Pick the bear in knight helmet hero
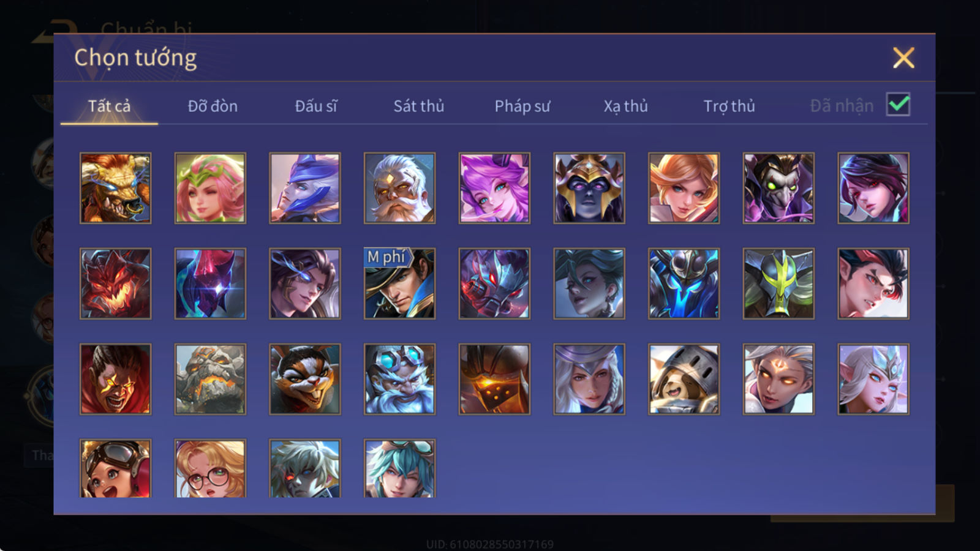 [x=684, y=379]
